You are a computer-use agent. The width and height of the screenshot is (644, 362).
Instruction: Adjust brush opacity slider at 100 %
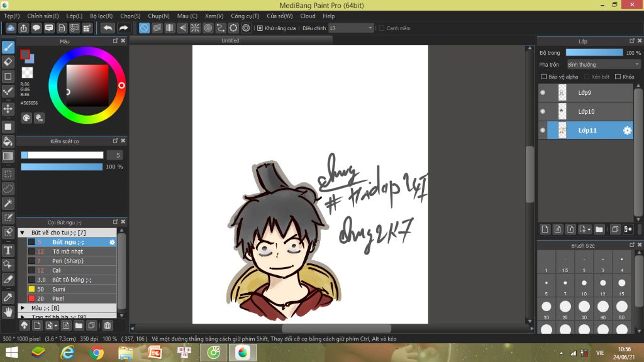tap(62, 167)
